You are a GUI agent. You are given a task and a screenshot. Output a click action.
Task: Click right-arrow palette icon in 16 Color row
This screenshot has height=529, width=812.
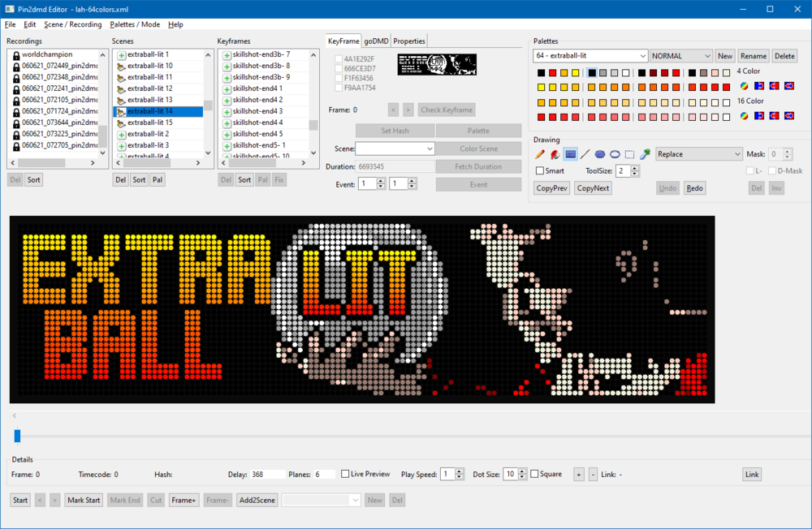click(x=759, y=116)
